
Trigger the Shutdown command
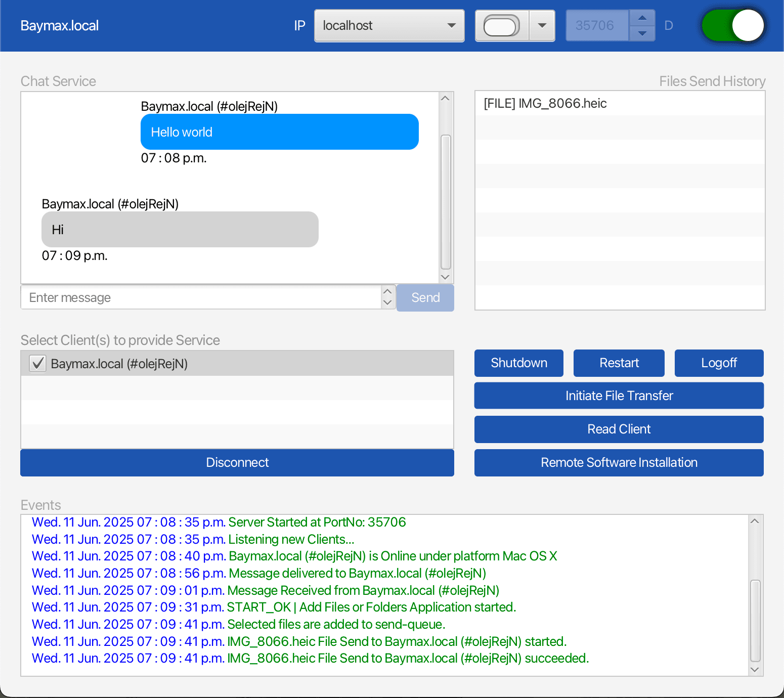coord(518,363)
